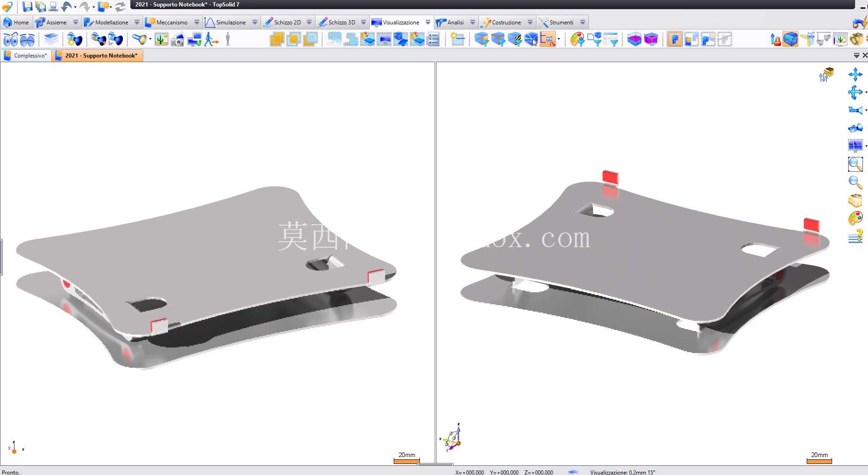Click the Save floppy disk icon

[x=27, y=6]
